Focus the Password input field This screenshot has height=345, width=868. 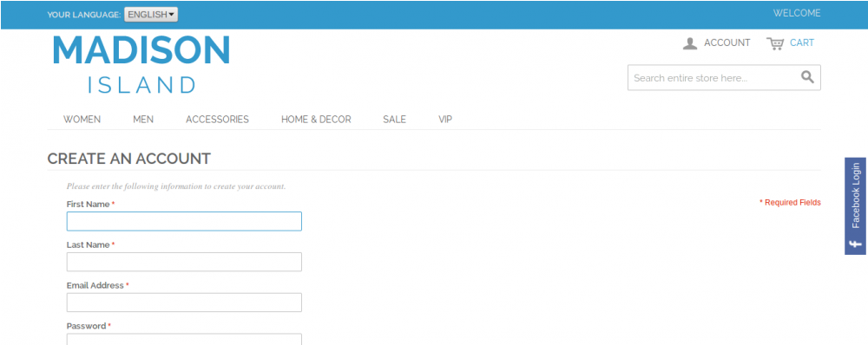pyautogui.click(x=184, y=339)
